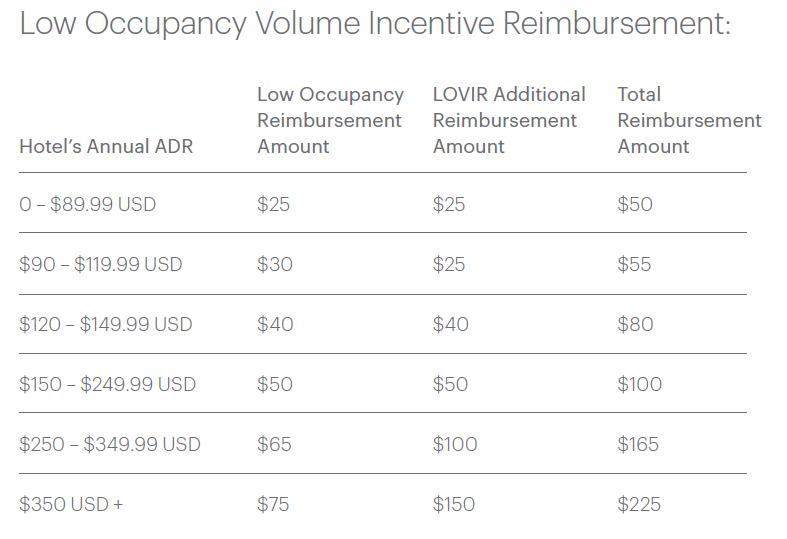The image size is (787, 539).
Task: Select the $150 – $249.99 USD row label
Action: coord(108,384)
